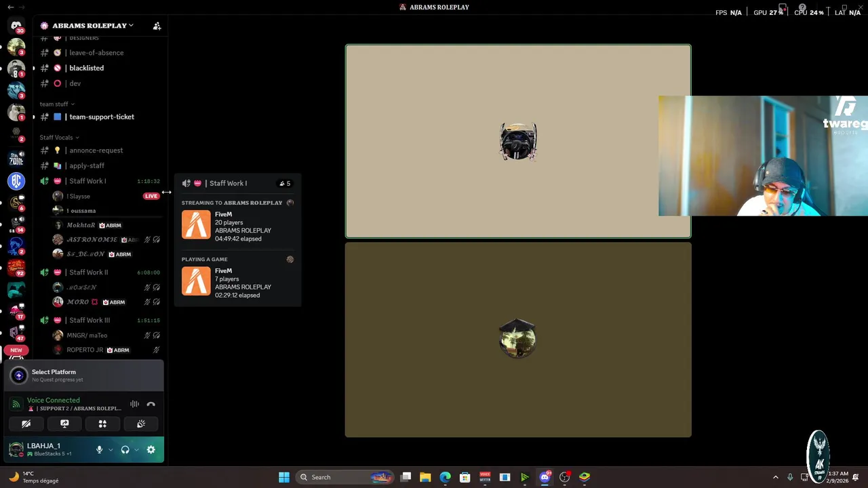Deafen with the headphones icon

tap(125, 449)
